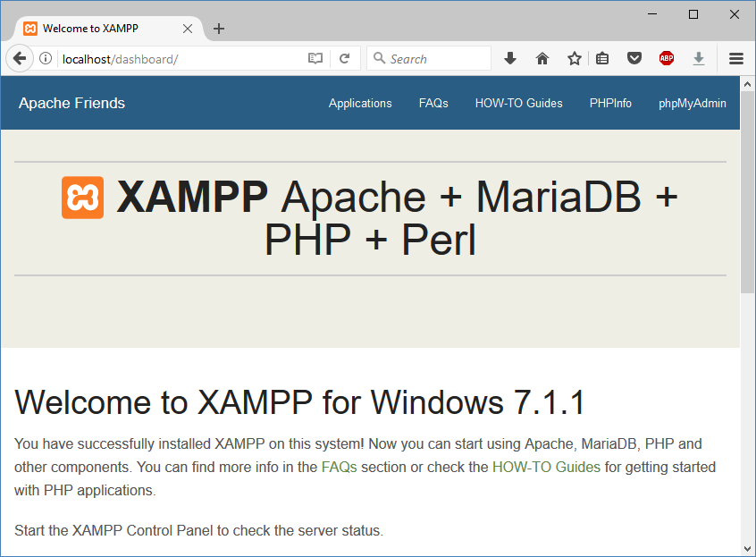Maximize the browser window
Screen dimensions: 756x557
tap(693, 14)
